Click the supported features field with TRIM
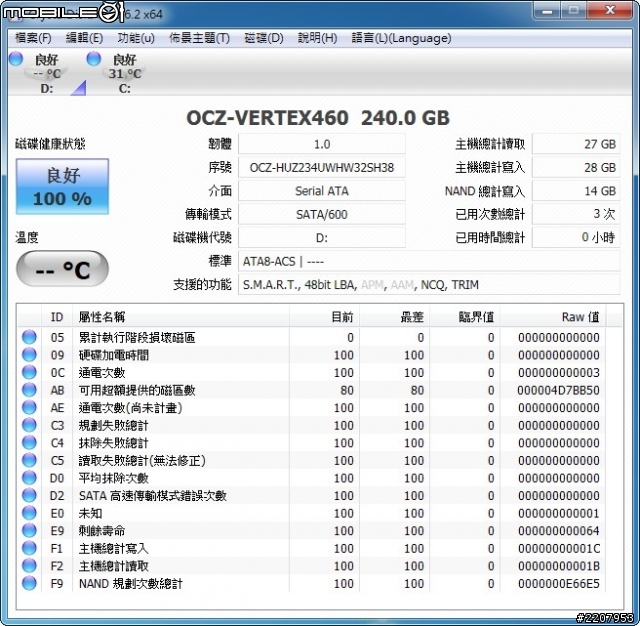This screenshot has width=640, height=626. tap(429, 284)
